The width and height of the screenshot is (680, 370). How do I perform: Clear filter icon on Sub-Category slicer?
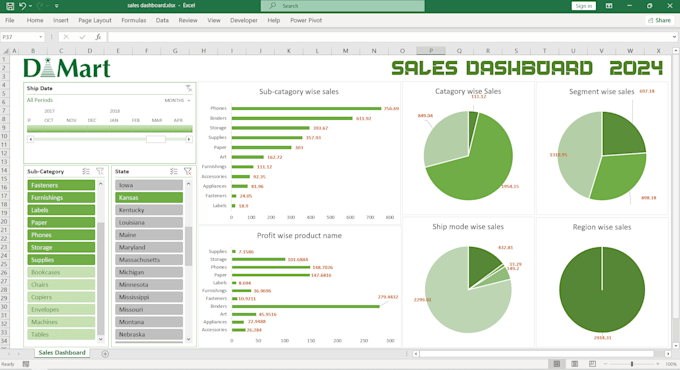point(100,171)
